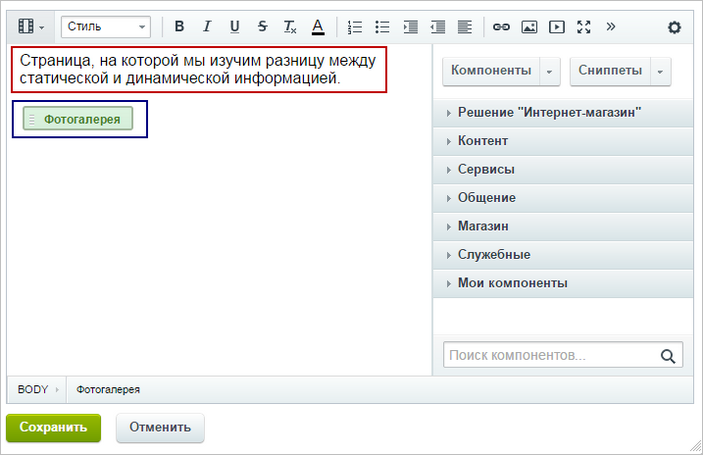Toggle bold text formatting
Image resolution: width=703 pixels, height=455 pixels.
coord(179,27)
